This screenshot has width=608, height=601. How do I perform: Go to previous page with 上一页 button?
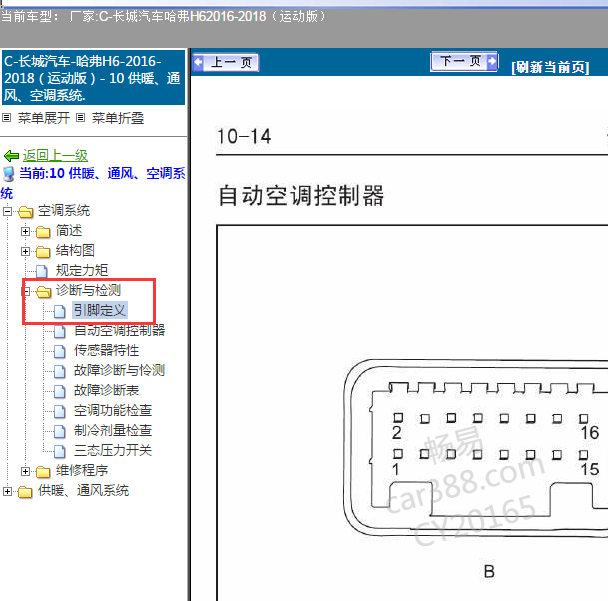coord(226,62)
